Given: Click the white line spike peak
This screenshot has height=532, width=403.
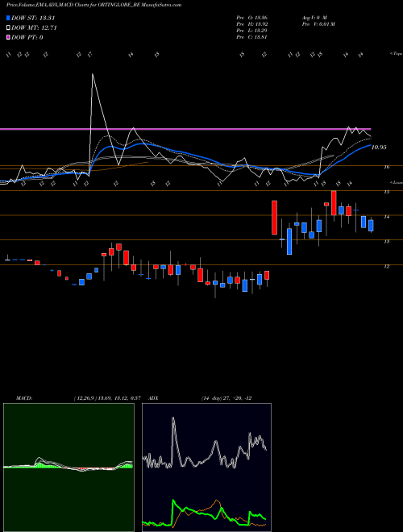Looking at the screenshot, I should 92,74.
